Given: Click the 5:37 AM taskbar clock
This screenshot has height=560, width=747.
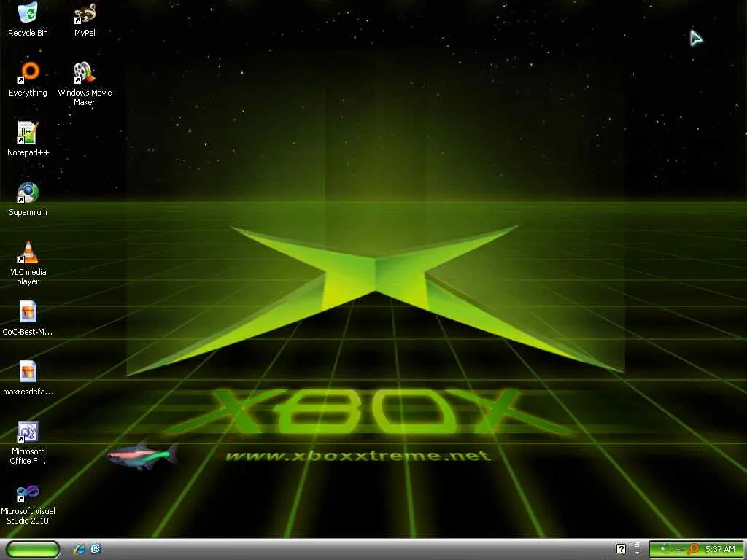Looking at the screenshot, I should pos(720,549).
